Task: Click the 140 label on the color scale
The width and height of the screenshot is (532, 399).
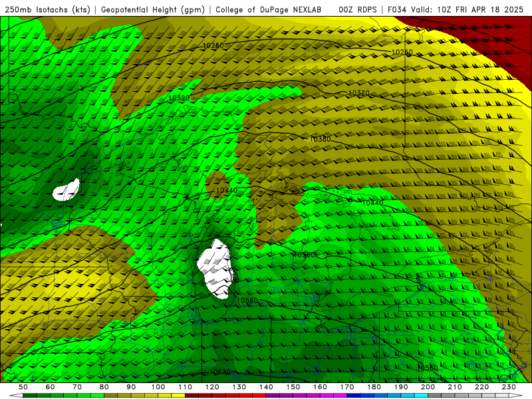Action: (x=266, y=387)
